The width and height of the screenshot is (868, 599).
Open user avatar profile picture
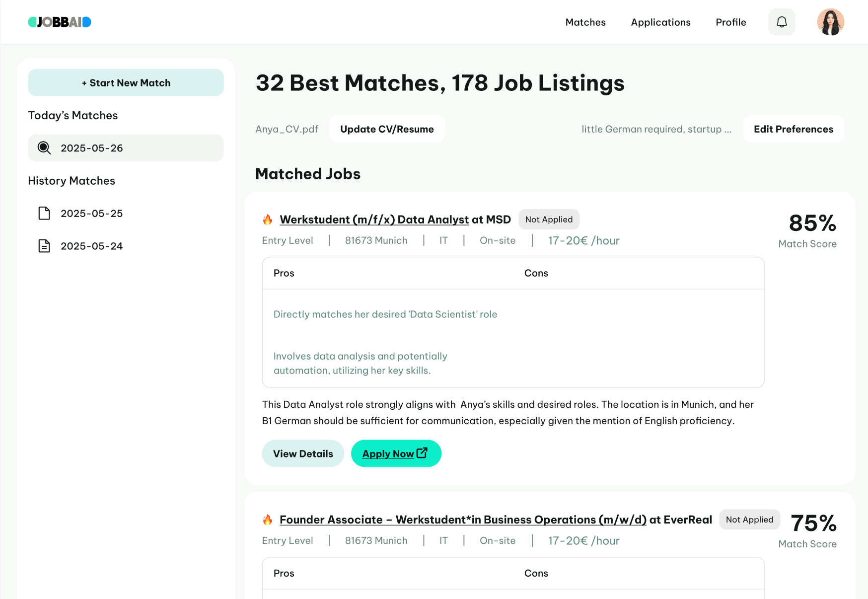(x=830, y=22)
